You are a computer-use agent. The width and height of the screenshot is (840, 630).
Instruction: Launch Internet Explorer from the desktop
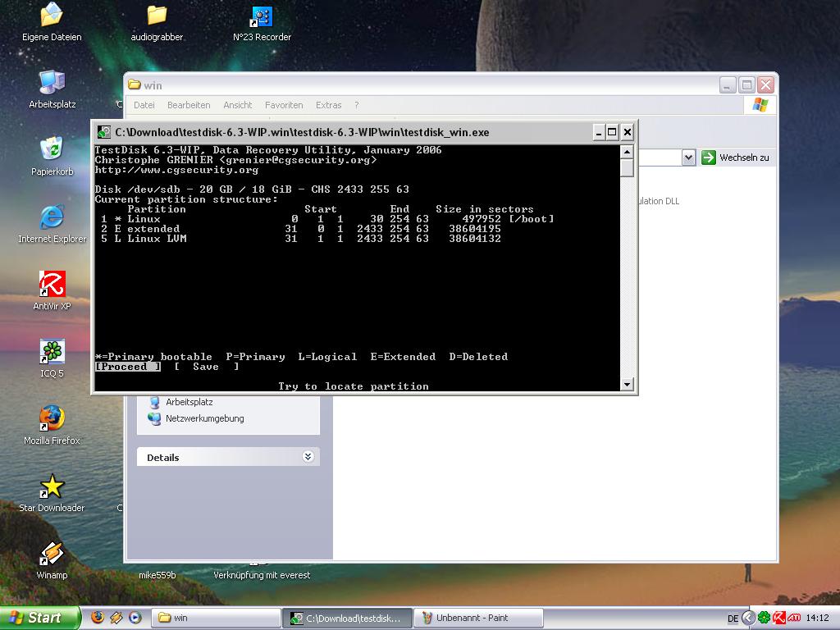pos(52,223)
